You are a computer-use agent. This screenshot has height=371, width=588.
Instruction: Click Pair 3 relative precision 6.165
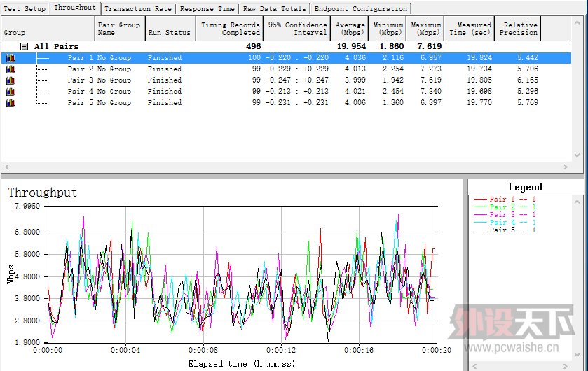coord(528,80)
